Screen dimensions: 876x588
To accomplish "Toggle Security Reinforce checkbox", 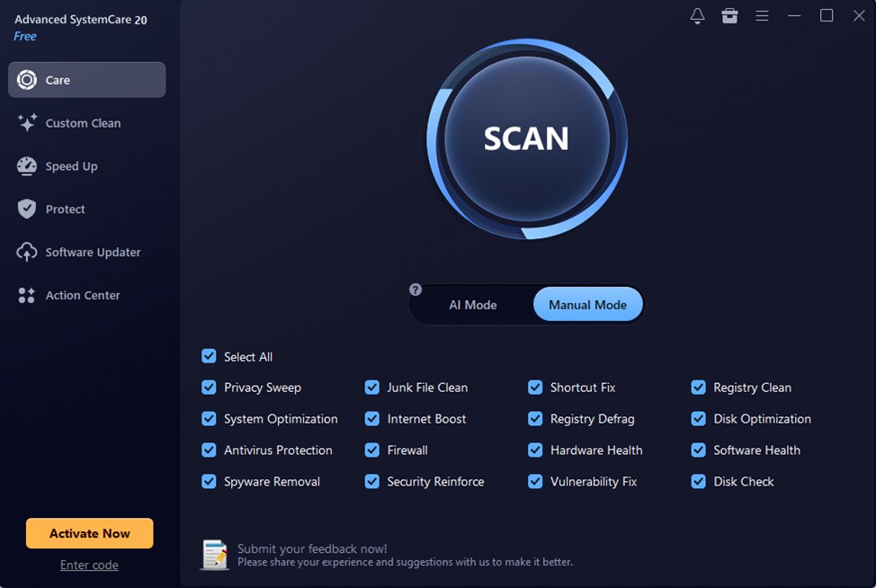I will (x=372, y=481).
